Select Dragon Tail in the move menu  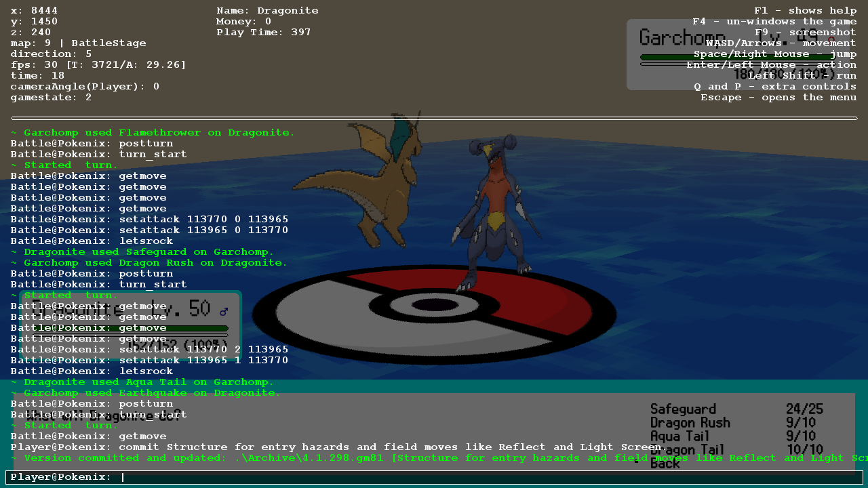point(687,450)
